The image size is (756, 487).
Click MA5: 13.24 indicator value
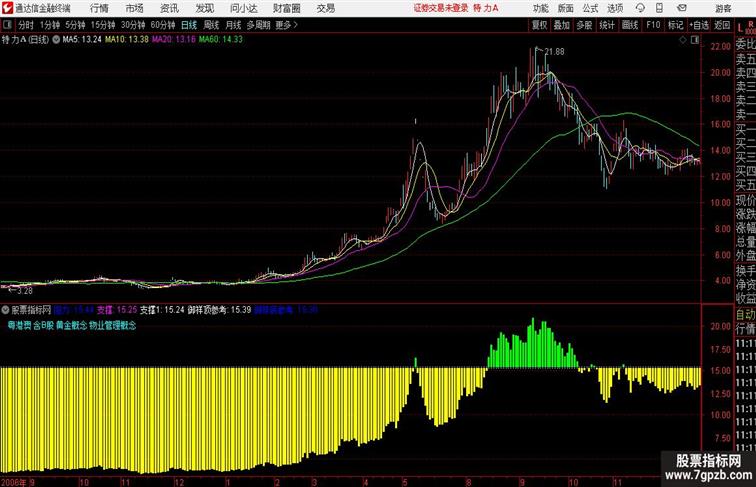82,40
